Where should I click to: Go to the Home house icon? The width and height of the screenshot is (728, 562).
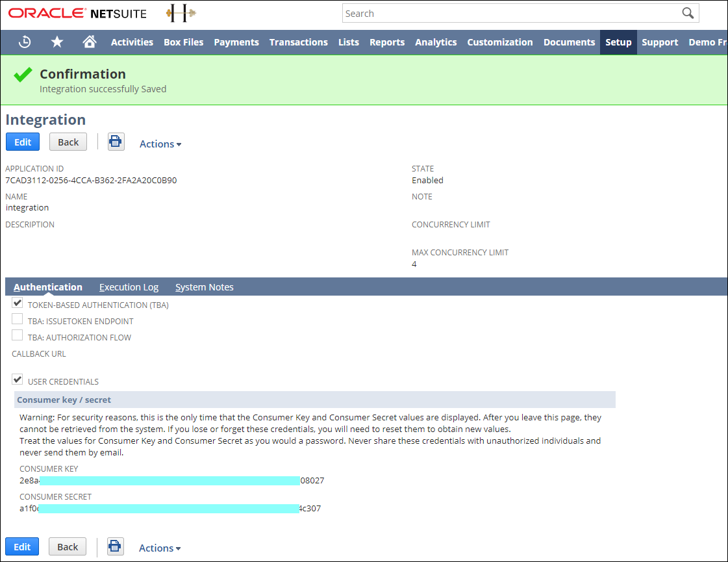point(90,42)
